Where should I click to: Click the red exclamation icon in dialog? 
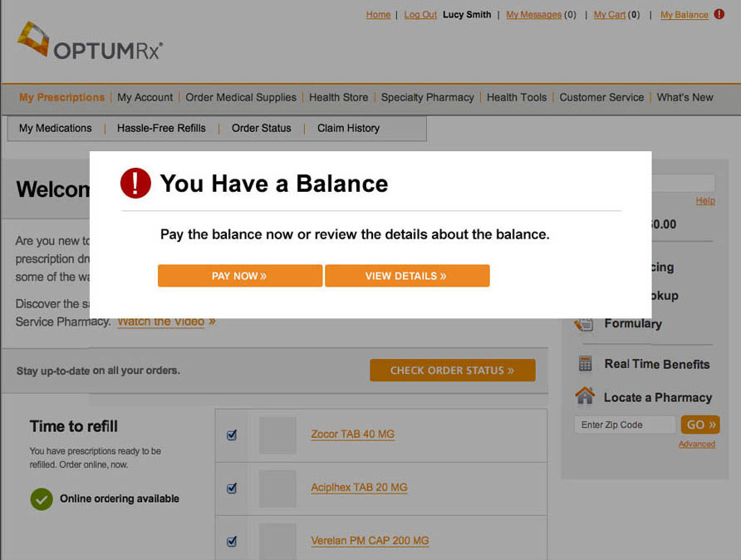(135, 183)
